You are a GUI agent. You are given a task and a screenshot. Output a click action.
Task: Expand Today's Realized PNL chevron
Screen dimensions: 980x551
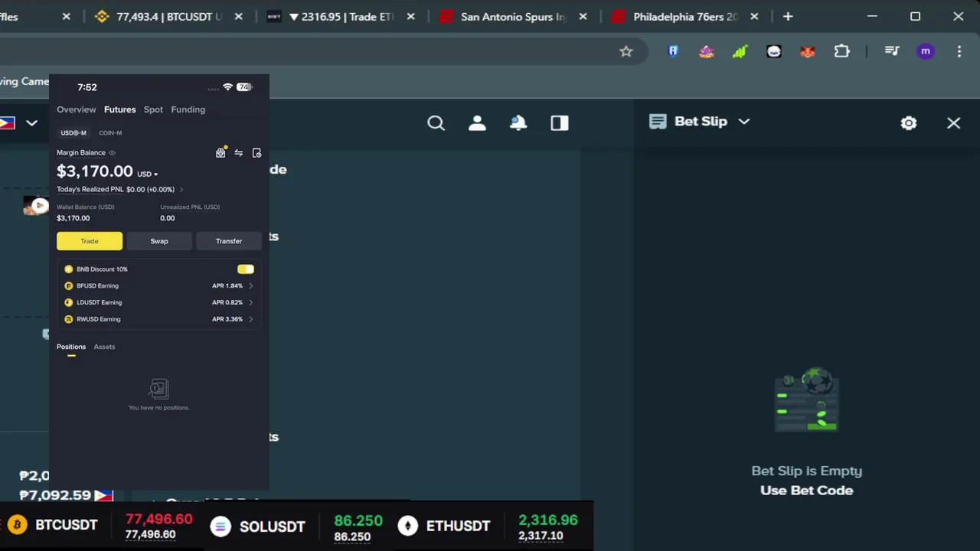point(181,190)
